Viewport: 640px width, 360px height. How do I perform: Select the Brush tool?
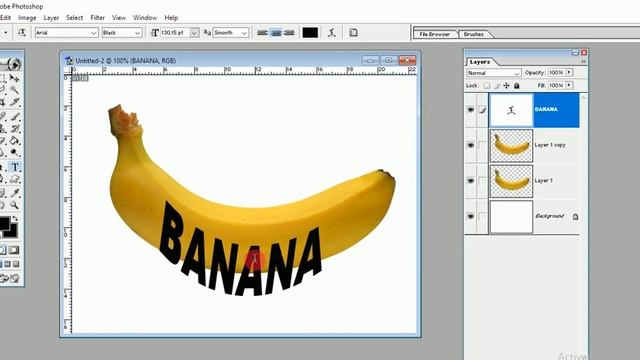point(15,117)
